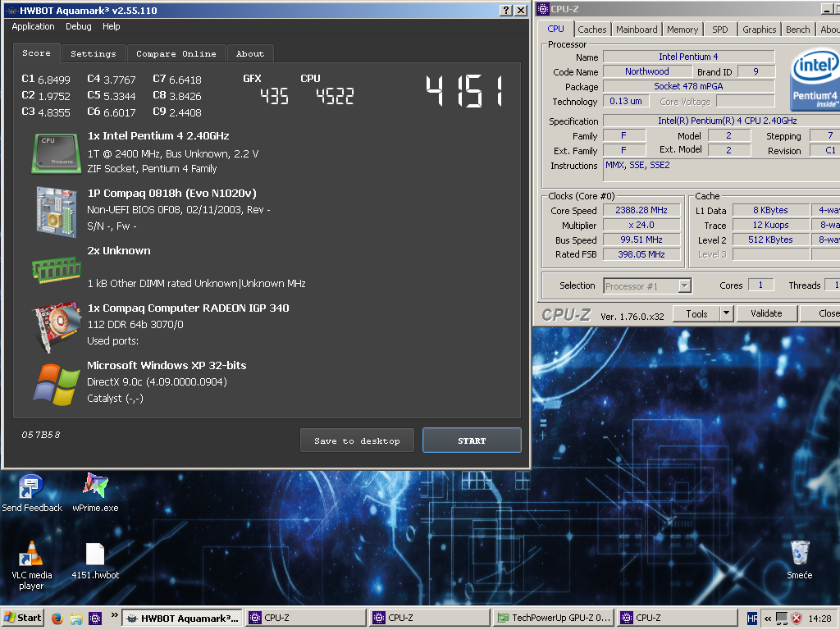This screenshot has width=840, height=630.
Task: Click the Windows XP logo icon
Action: pyautogui.click(x=57, y=385)
